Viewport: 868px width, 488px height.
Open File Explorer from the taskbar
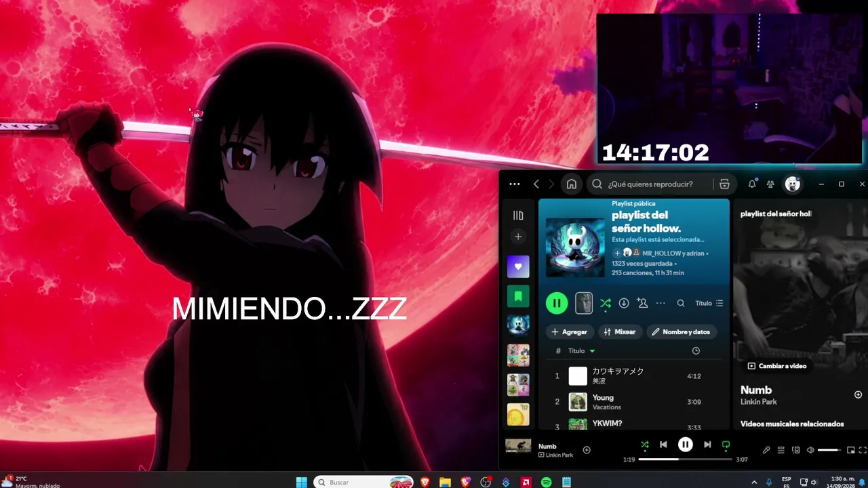coord(445,482)
